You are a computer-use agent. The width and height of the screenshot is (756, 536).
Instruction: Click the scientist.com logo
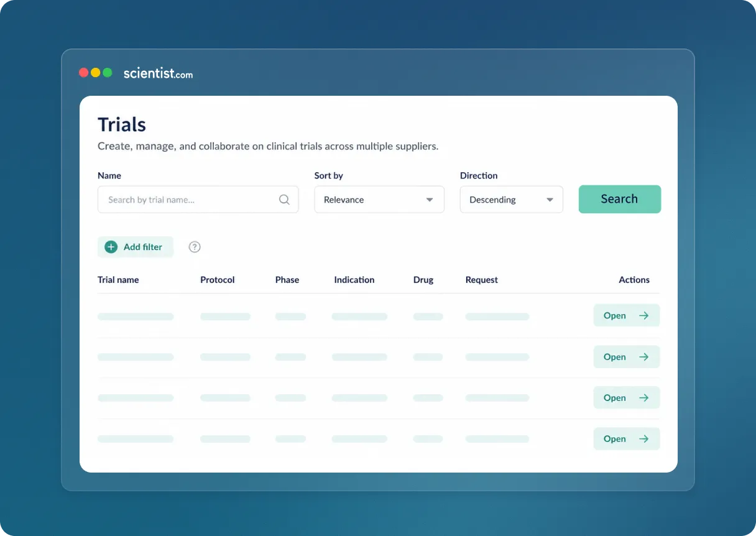click(x=158, y=73)
